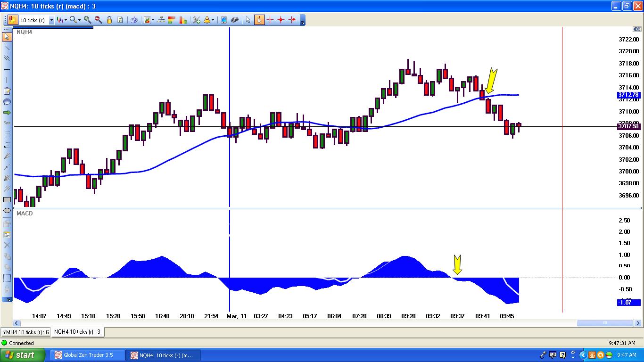Lock the chart with the padlock icon
Screen dimensions: 644x362
(109, 20)
